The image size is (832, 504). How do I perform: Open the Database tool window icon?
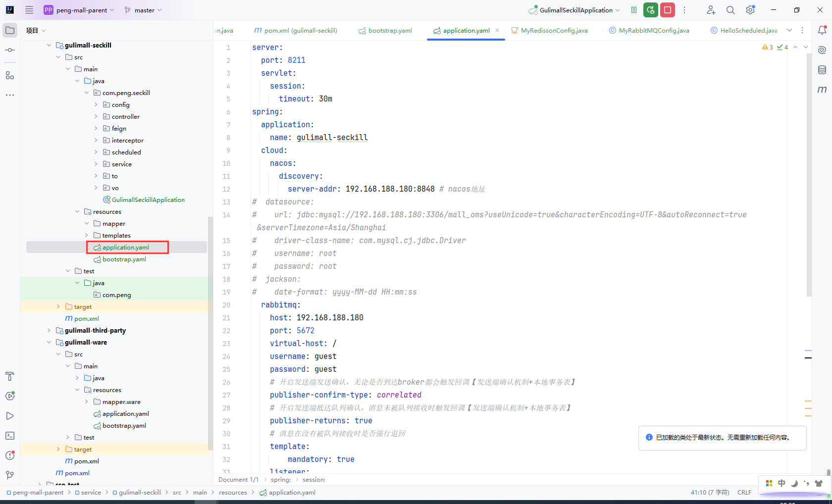point(822,70)
